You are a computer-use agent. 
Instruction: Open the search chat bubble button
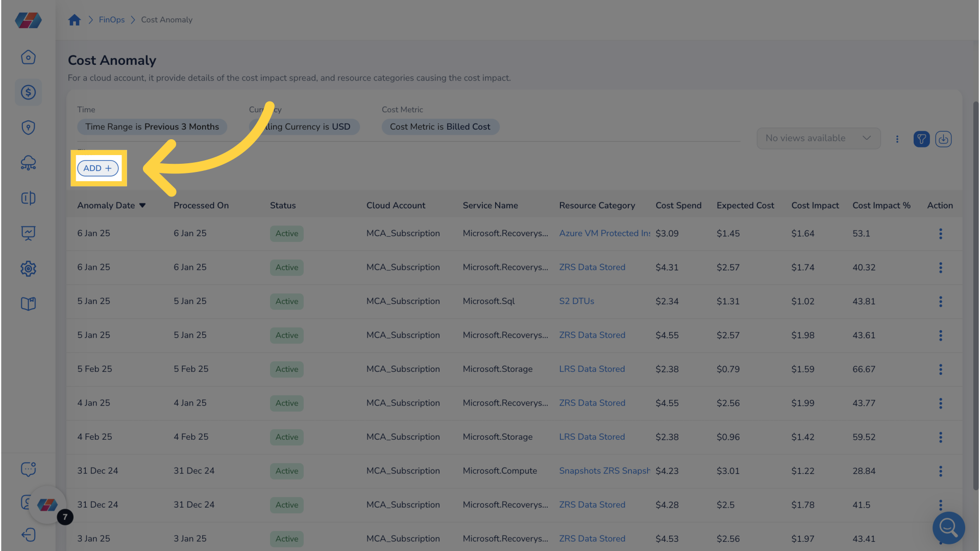click(948, 528)
